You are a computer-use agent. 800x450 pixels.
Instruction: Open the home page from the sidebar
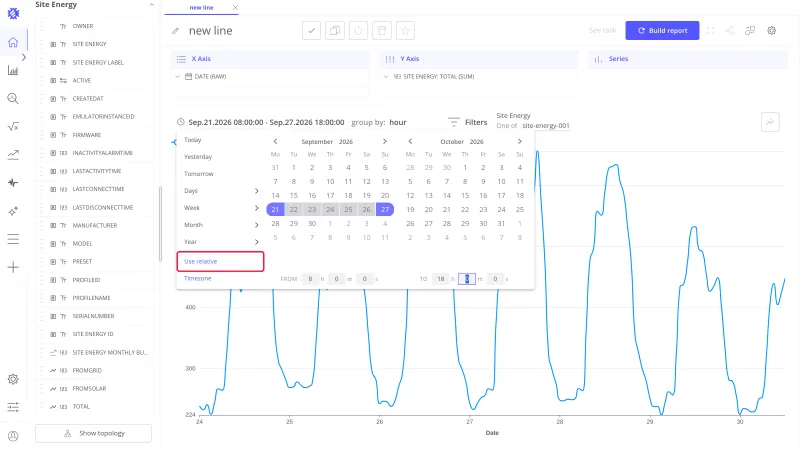pos(13,42)
